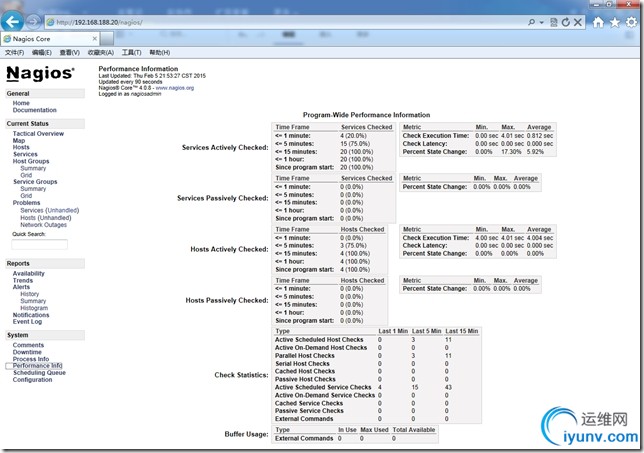Click the Services Actively Checked heading
Viewport: 644px width, 453px height.
(x=225, y=147)
